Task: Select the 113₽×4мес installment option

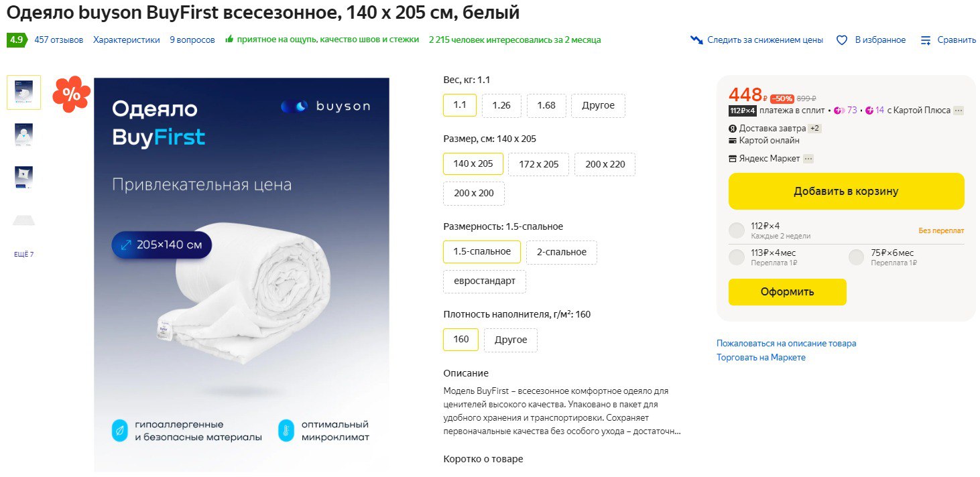Action: coord(737,257)
